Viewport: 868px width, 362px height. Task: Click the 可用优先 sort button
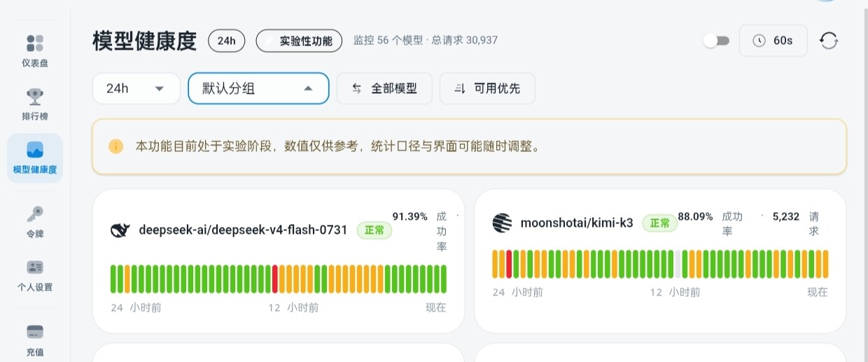[487, 88]
